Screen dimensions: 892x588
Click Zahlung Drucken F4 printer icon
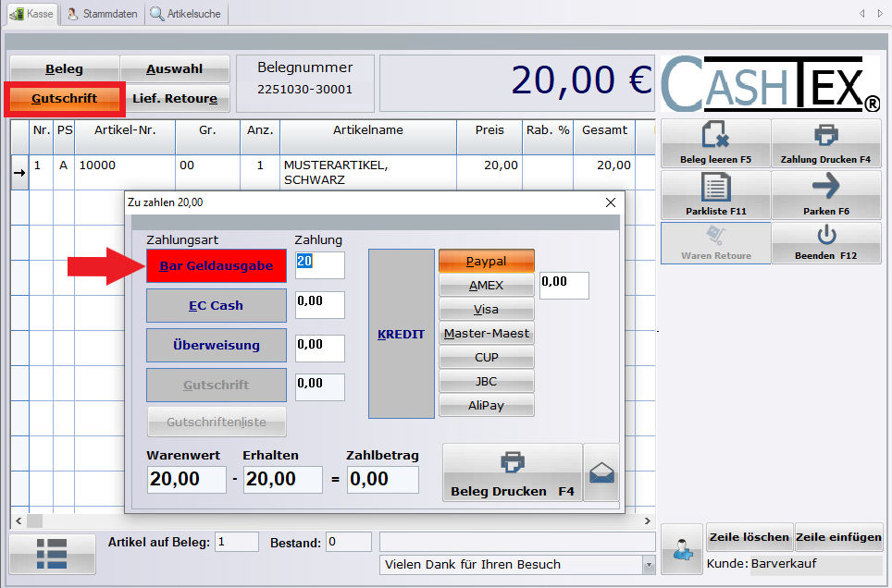825,143
